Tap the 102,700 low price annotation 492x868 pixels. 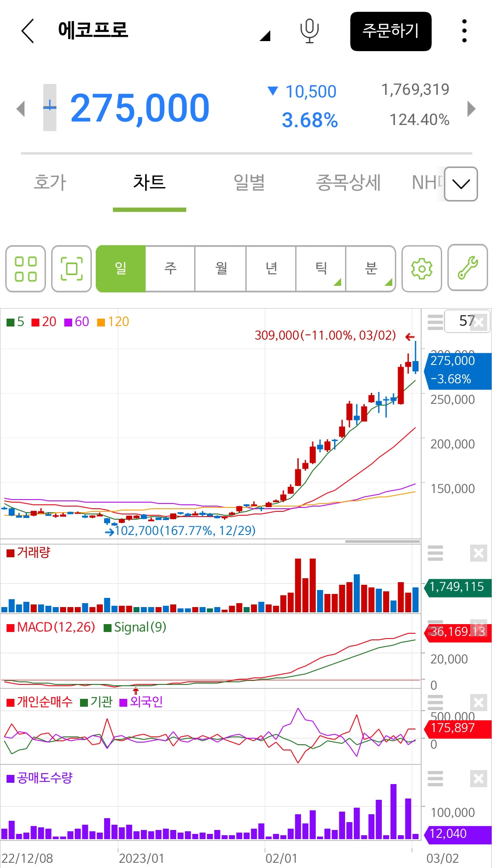185,531
